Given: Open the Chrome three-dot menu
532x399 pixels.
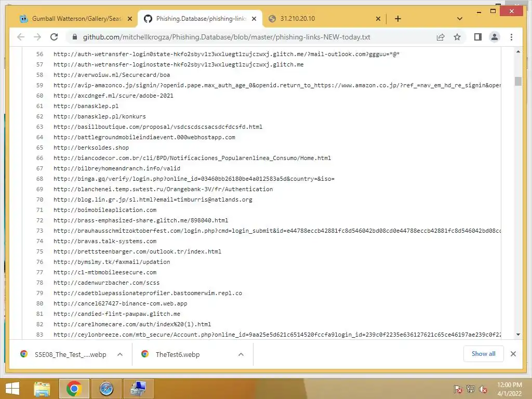Looking at the screenshot, I should click(x=511, y=37).
